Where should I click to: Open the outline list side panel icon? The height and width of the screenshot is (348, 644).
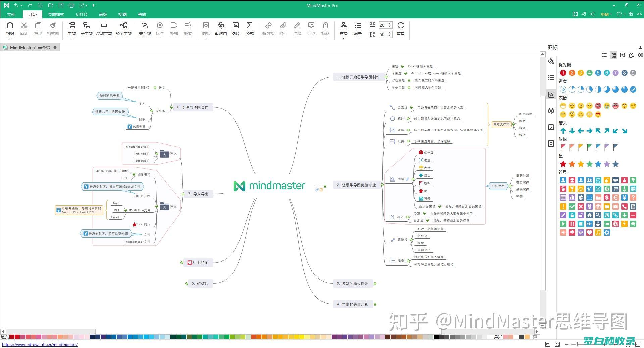point(551,78)
